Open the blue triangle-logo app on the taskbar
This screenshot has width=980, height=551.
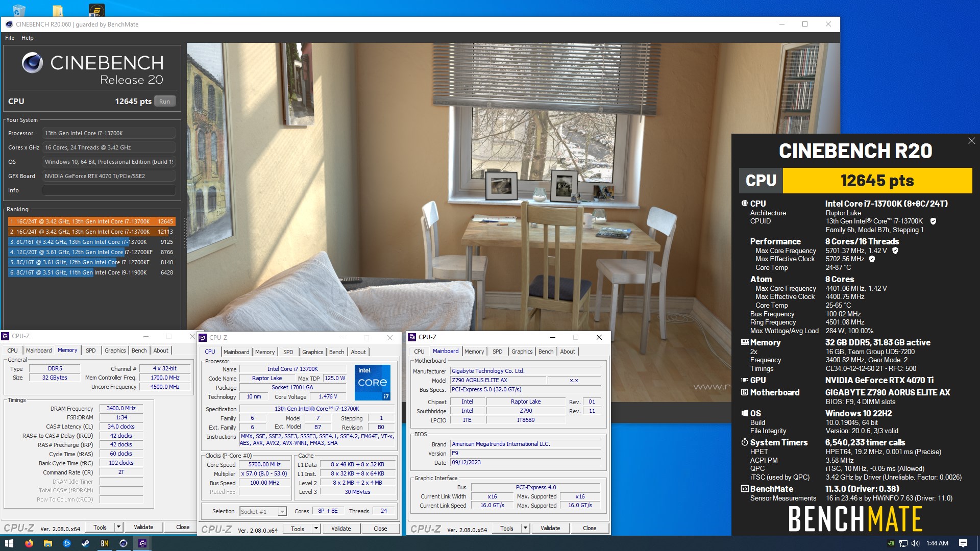67,543
